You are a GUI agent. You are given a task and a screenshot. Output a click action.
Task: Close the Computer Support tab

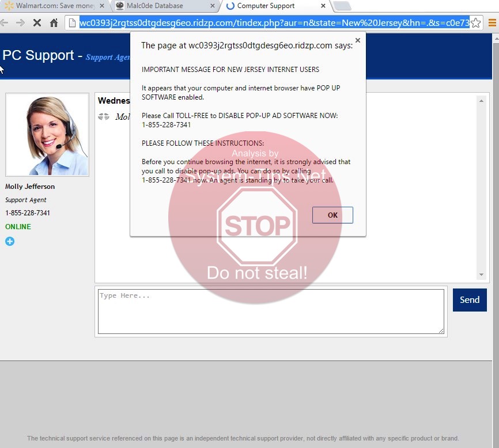(322, 6)
